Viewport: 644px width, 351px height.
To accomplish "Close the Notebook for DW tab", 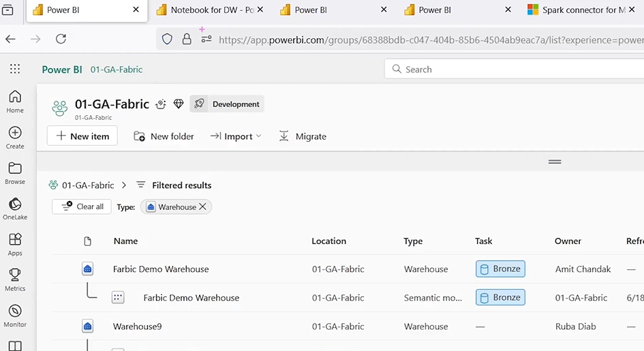I will (x=260, y=10).
